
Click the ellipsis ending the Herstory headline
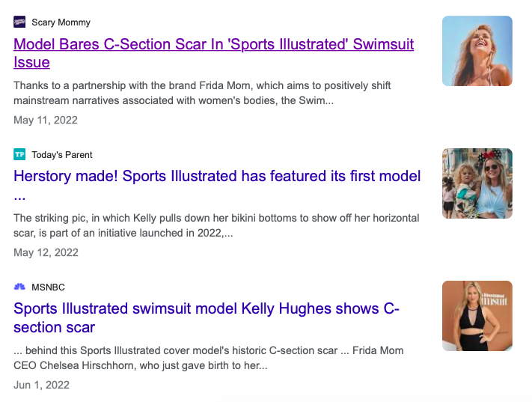19,197
